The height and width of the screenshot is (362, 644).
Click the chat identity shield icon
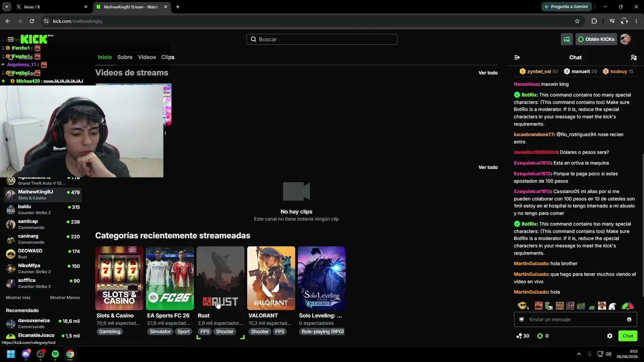(521, 319)
